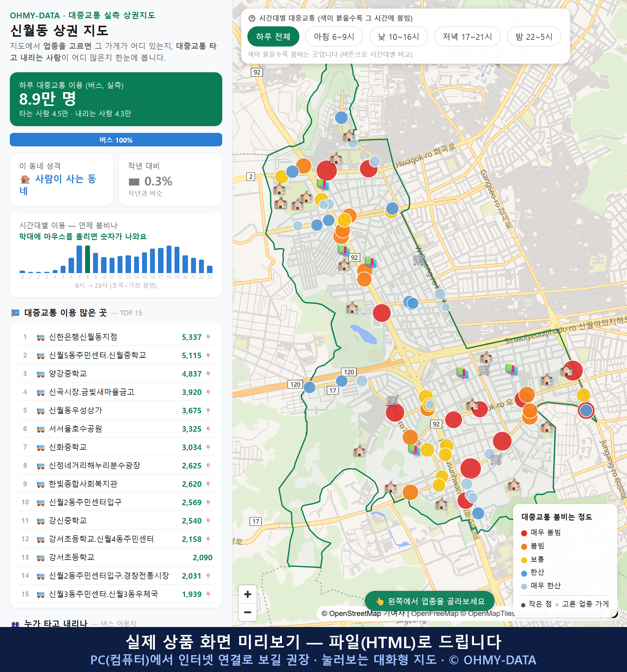Screen dimensions: 627x672
Task: Switch to 저녁 17~21시 time filter
Action: [467, 36]
